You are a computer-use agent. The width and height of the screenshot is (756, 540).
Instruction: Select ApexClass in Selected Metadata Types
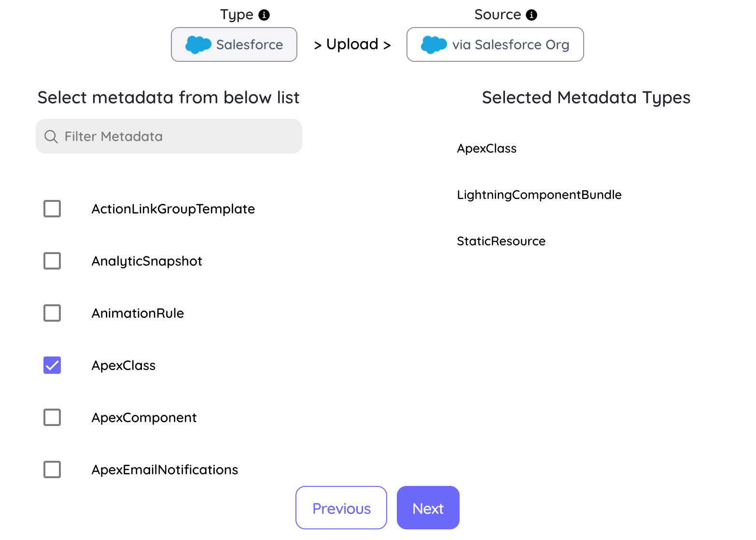tap(487, 148)
